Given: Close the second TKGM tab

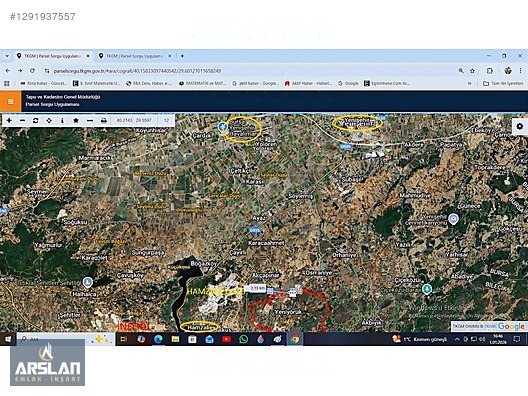Looking at the screenshot, I should (170, 56).
